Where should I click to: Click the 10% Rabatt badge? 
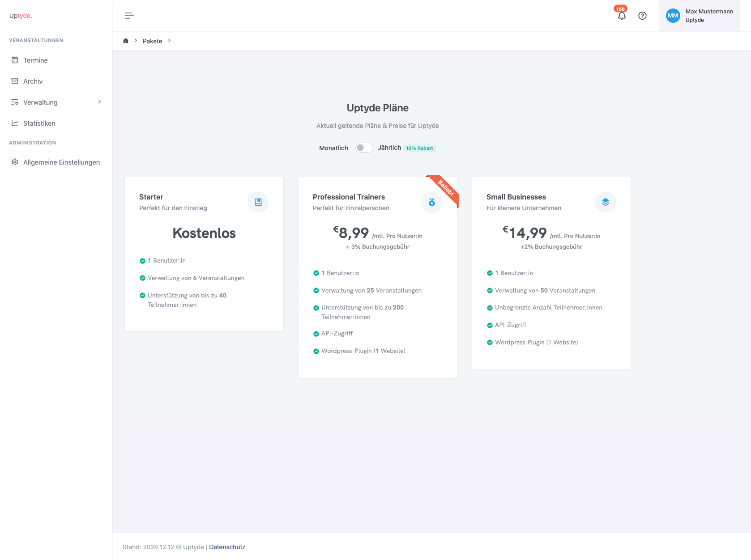point(419,148)
